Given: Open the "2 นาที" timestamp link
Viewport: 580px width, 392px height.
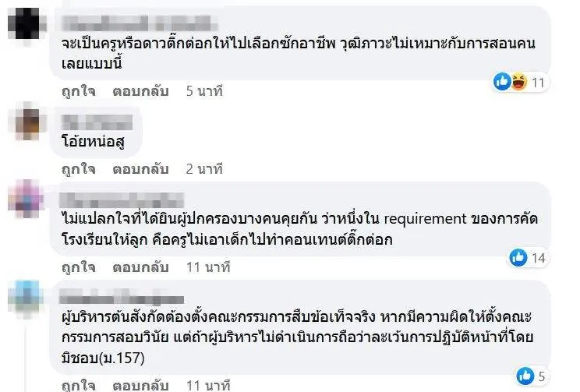Looking at the screenshot, I should [x=204, y=168].
